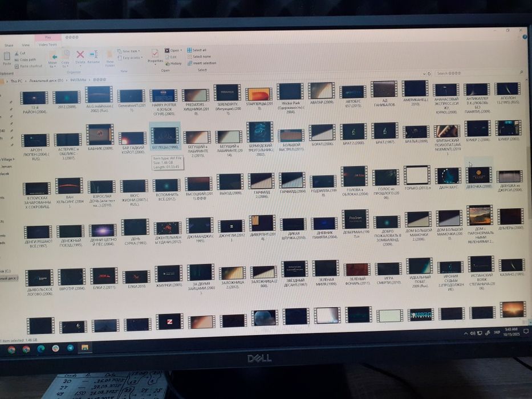Image resolution: width=532 pixels, height=399 pixels.
Task: Select the АВАТАР (2009) video
Action: tap(322, 93)
